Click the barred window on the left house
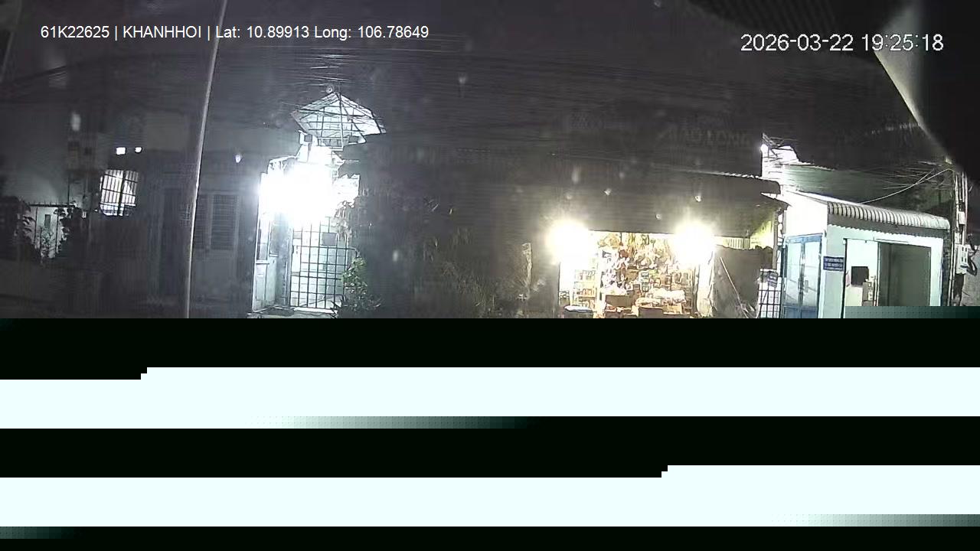980x551 pixels. click(119, 192)
